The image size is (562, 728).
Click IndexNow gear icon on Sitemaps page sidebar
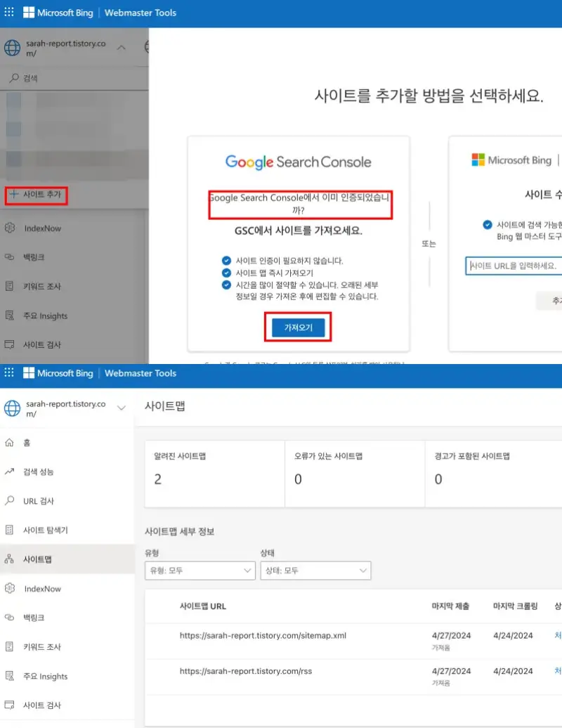pyautogui.click(x=10, y=588)
